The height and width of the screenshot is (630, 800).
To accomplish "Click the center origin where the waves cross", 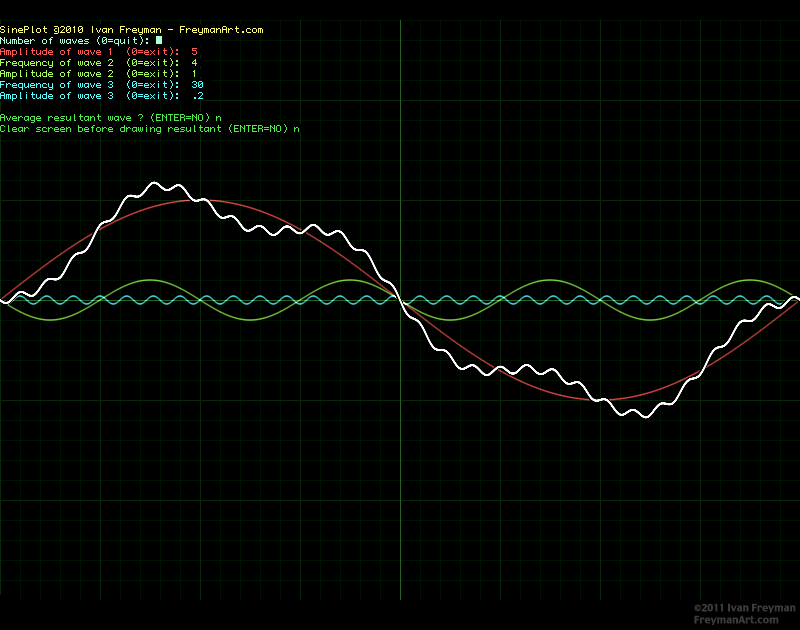I will point(400,300).
